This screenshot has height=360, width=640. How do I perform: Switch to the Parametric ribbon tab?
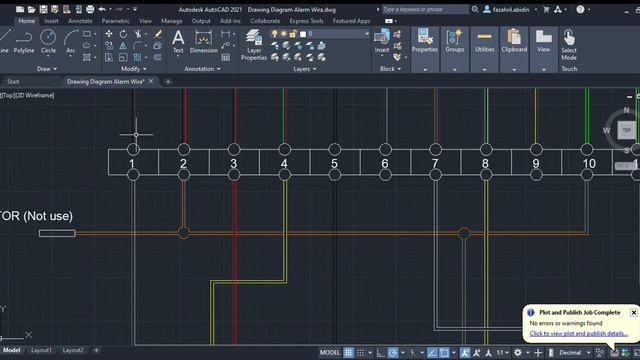116,21
